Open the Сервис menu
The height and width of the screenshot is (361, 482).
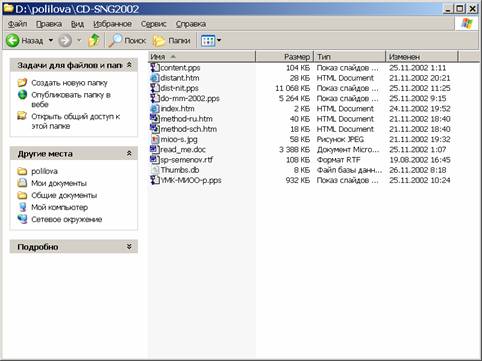(154, 24)
